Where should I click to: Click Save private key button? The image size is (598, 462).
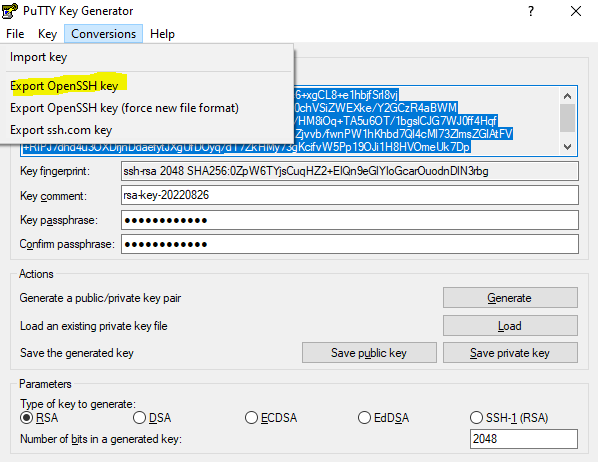pyautogui.click(x=510, y=353)
